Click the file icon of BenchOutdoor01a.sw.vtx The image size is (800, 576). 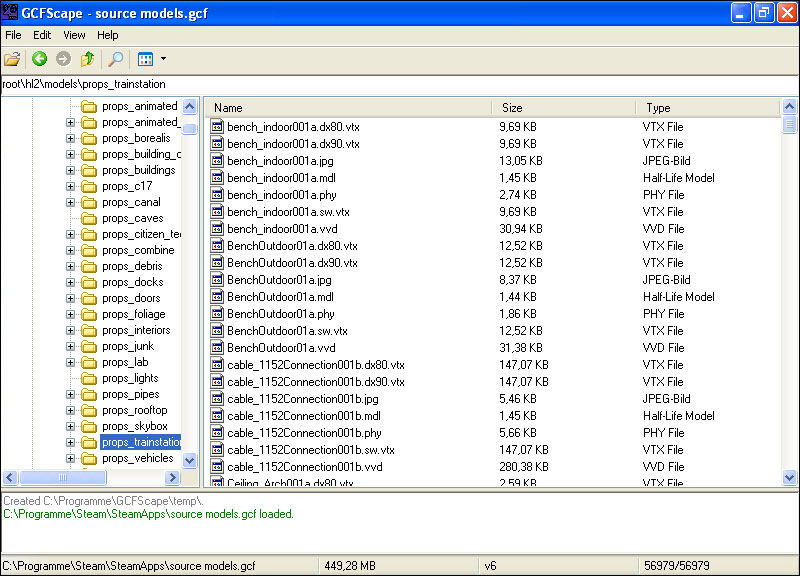tap(217, 331)
